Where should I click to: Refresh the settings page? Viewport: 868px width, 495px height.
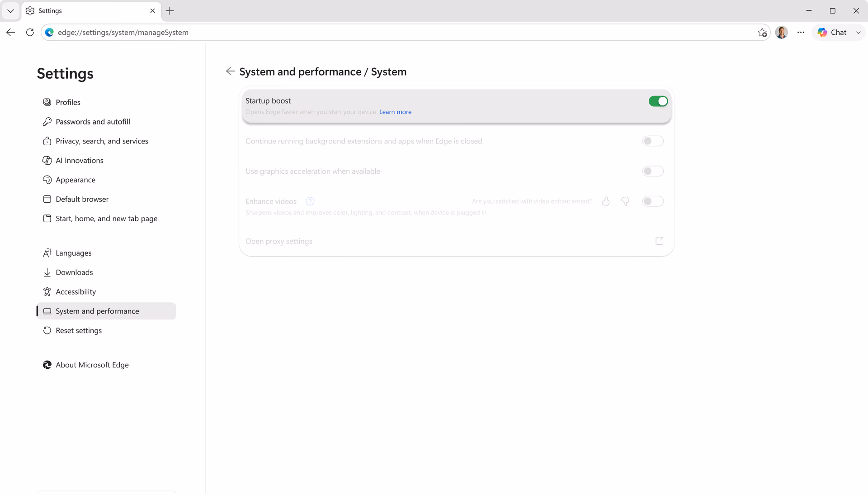pyautogui.click(x=30, y=33)
